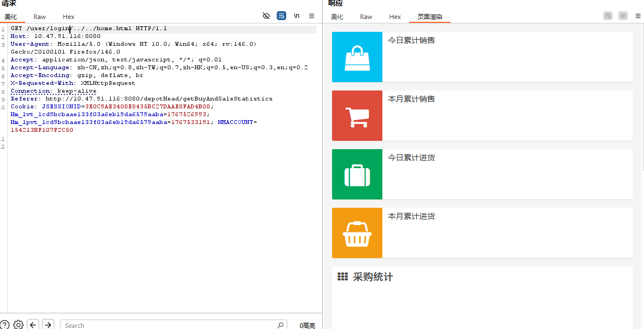Screen dimensions: 644x329
Task: Click the blue shopping bag icon
Action: (357, 58)
